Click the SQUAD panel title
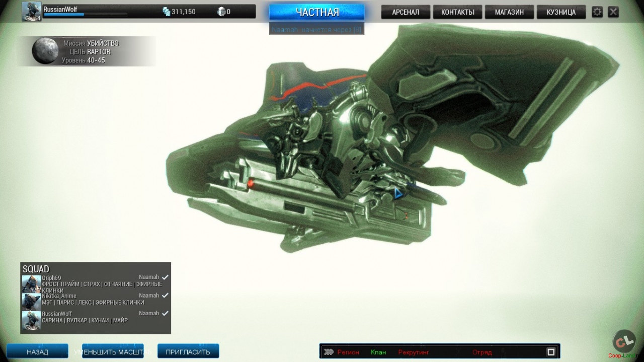This screenshot has width=644, height=362. [x=36, y=269]
